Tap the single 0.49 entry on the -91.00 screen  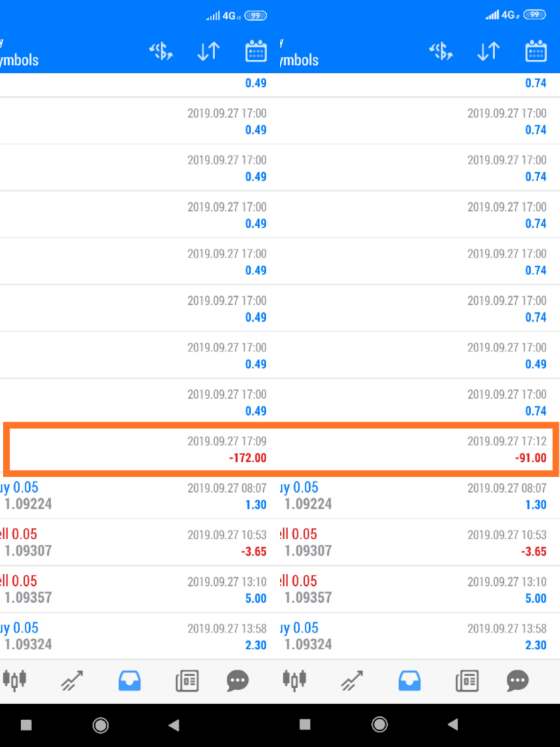536,364
